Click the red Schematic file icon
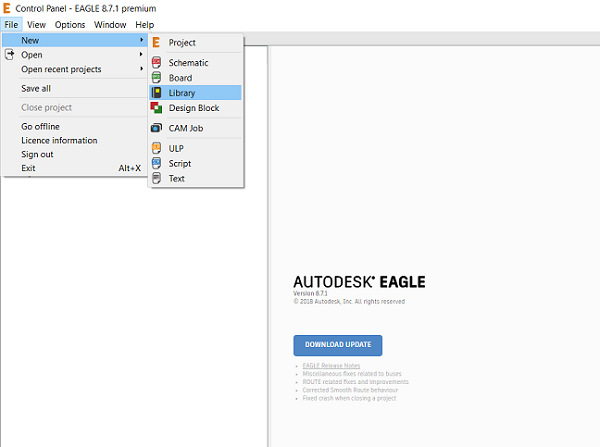Image resolution: width=600 pixels, height=447 pixels. click(156, 62)
